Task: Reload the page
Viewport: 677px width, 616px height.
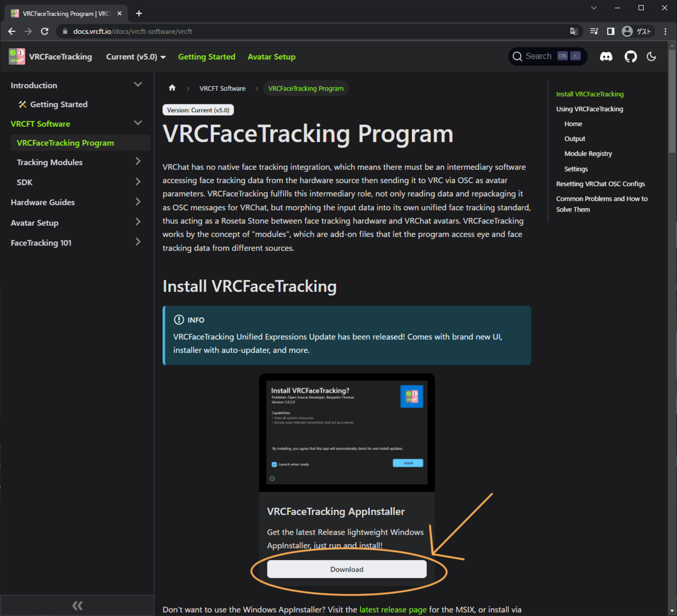Action: click(x=46, y=32)
